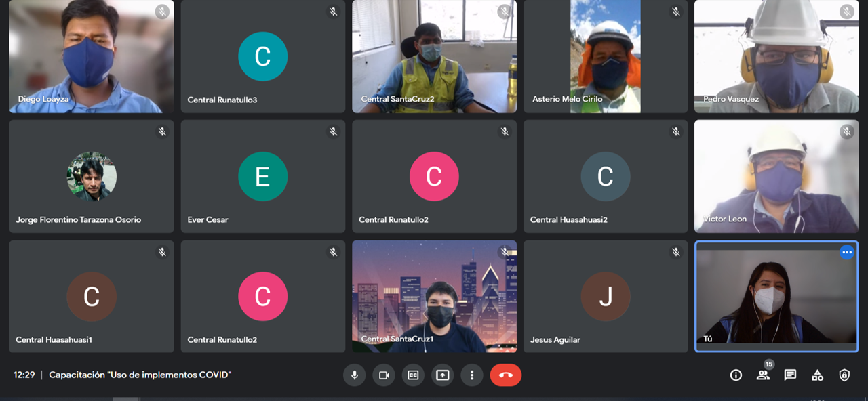Viewport: 868px width, 401px height.
Task: Click muted mic icon on Central SantaCruz1 tile
Action: pyautogui.click(x=505, y=252)
